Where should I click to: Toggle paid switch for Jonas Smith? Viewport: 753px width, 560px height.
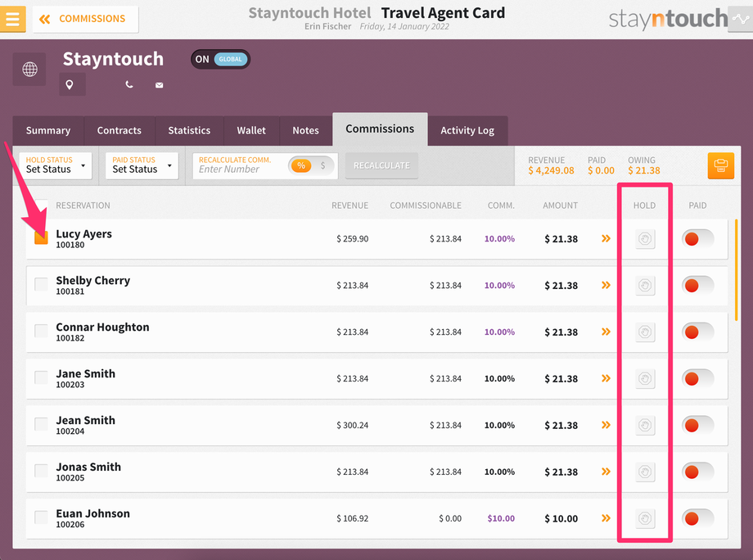pyautogui.click(x=698, y=472)
